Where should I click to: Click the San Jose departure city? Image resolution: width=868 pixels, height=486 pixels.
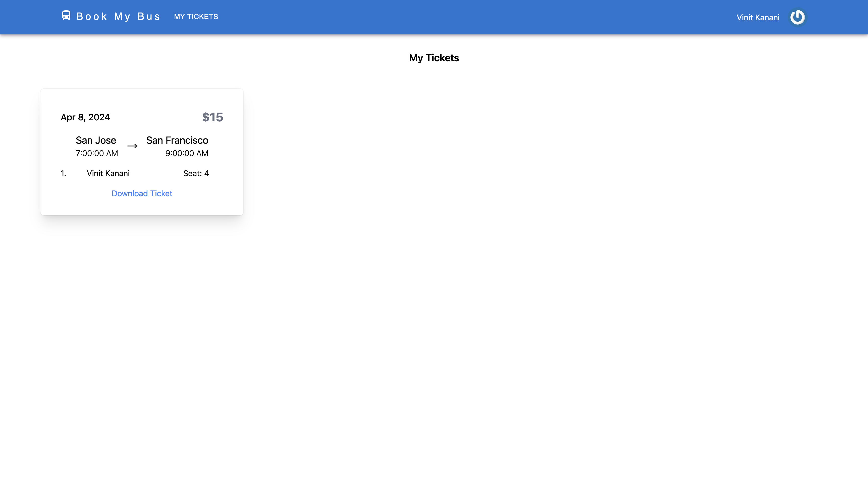point(96,140)
